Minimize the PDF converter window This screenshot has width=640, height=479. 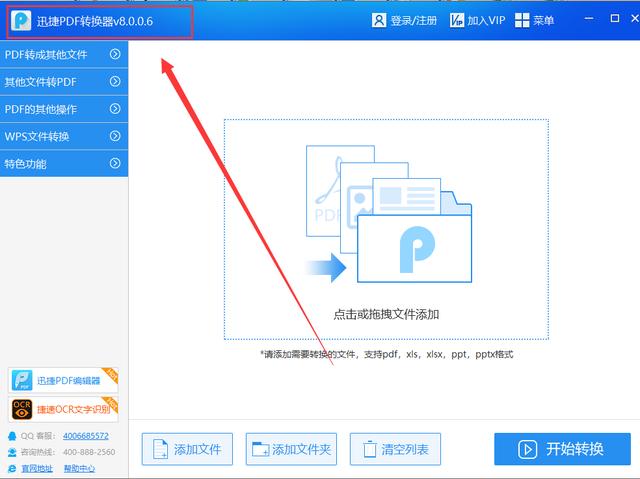[589, 19]
